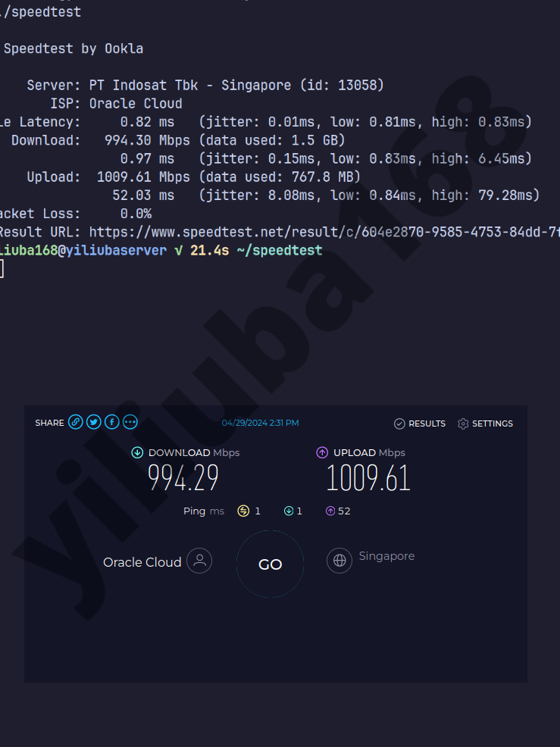Image resolution: width=560 pixels, height=747 pixels.
Task: Click the 994.29 download speed value
Action: (183, 479)
